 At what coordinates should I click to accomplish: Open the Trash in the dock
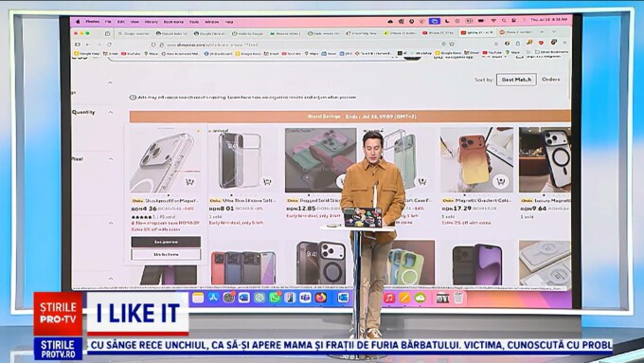coord(458,298)
